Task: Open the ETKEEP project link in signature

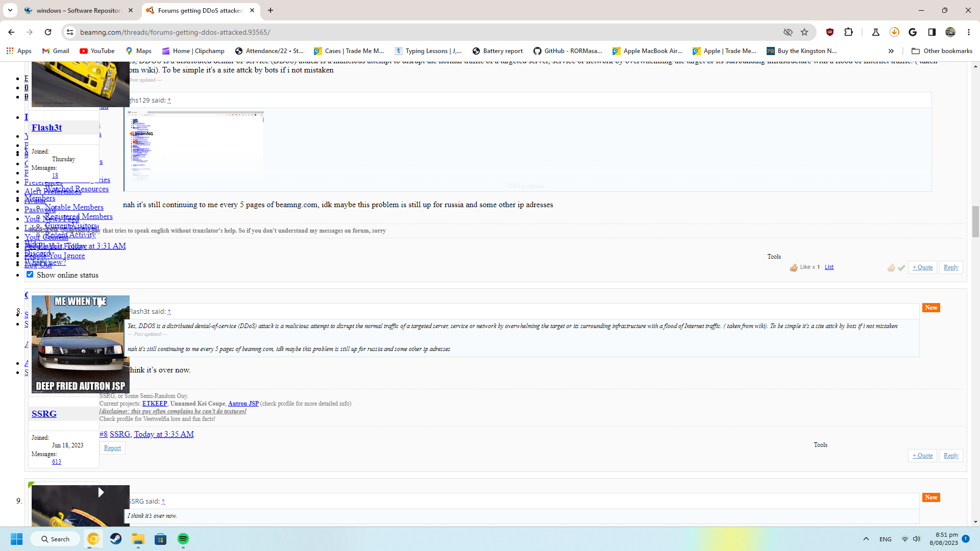Action: pyautogui.click(x=155, y=404)
